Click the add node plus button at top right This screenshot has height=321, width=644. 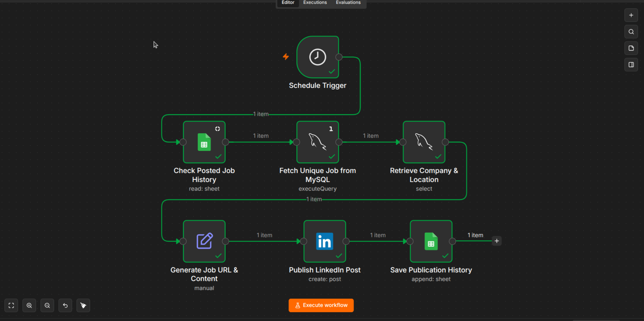pyautogui.click(x=631, y=15)
